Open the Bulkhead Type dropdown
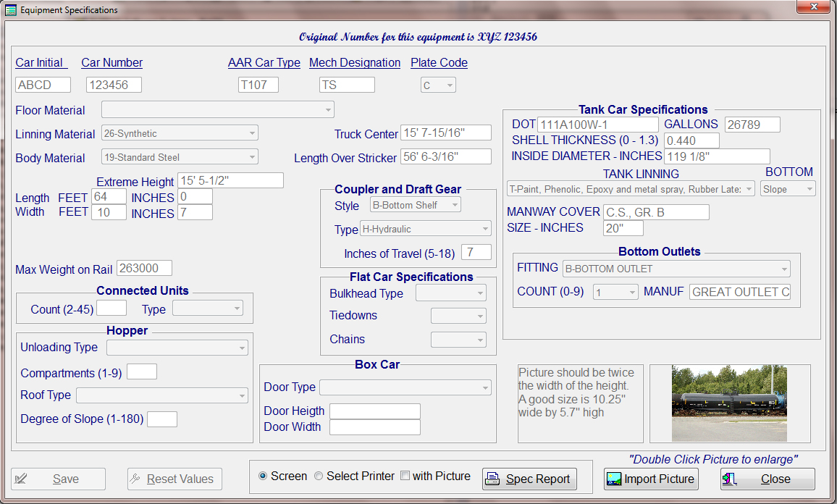 click(x=451, y=293)
